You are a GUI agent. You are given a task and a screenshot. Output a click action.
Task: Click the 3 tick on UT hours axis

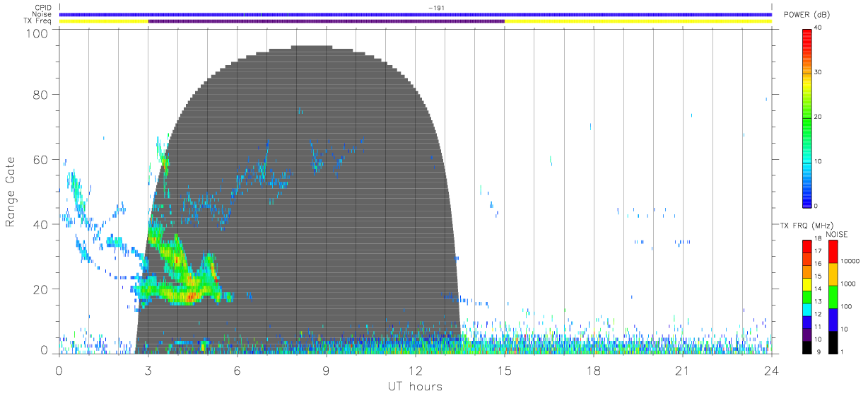click(x=148, y=370)
